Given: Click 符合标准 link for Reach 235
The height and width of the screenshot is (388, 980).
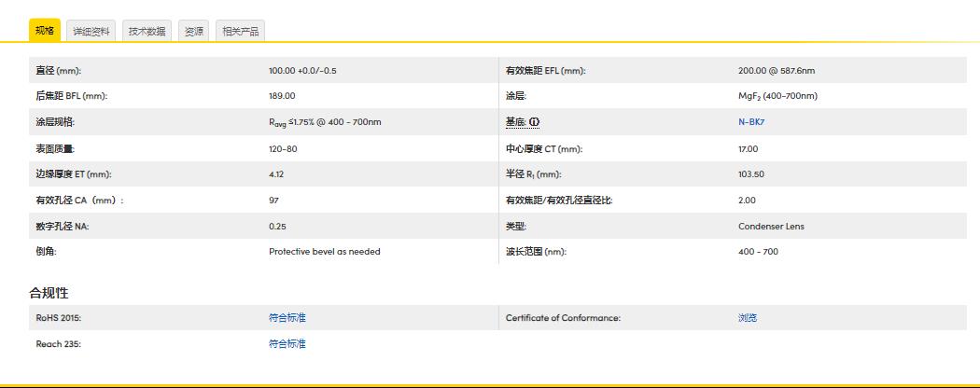Looking at the screenshot, I should pyautogui.click(x=287, y=343).
